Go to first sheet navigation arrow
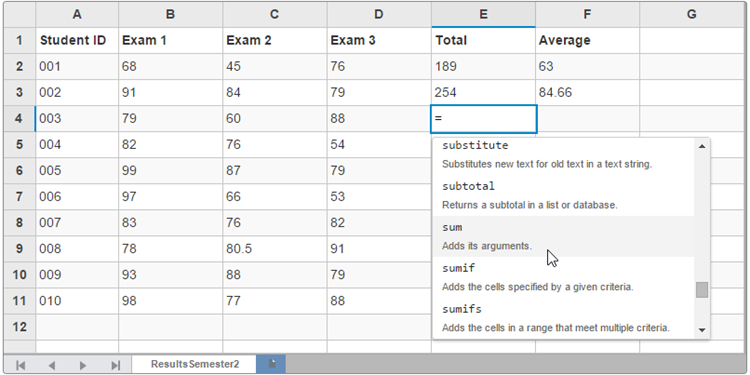750x375 pixels. pyautogui.click(x=20, y=365)
